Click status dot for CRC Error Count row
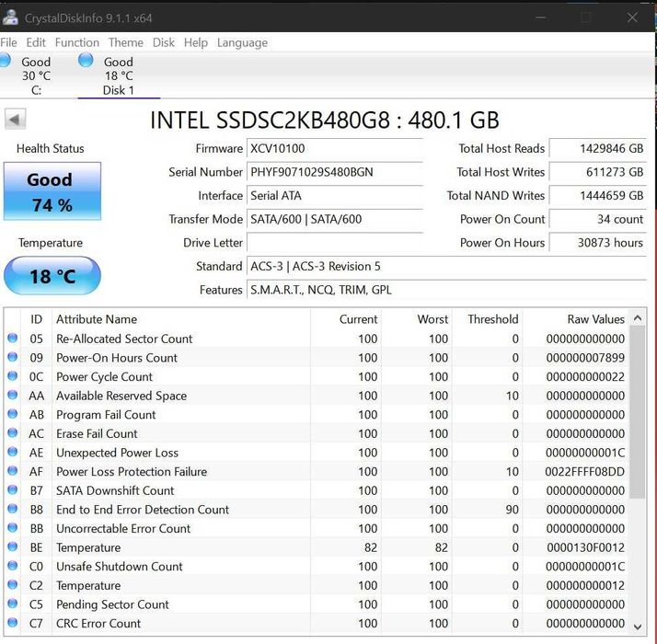 (13, 622)
